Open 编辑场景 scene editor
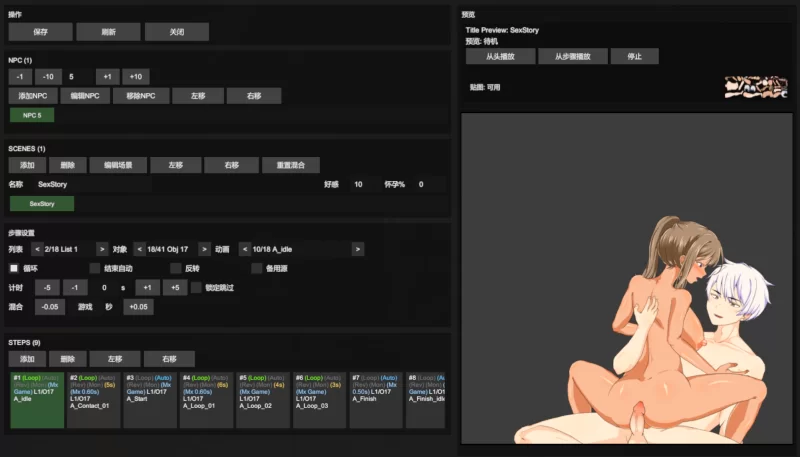This screenshot has height=457, width=800. pyautogui.click(x=118, y=165)
